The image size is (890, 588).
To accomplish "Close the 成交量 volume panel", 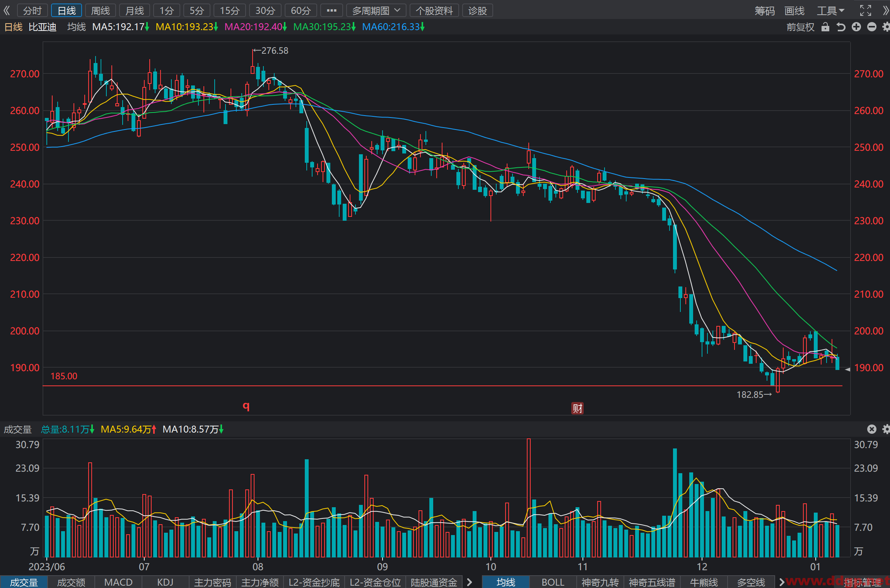I will (x=872, y=429).
